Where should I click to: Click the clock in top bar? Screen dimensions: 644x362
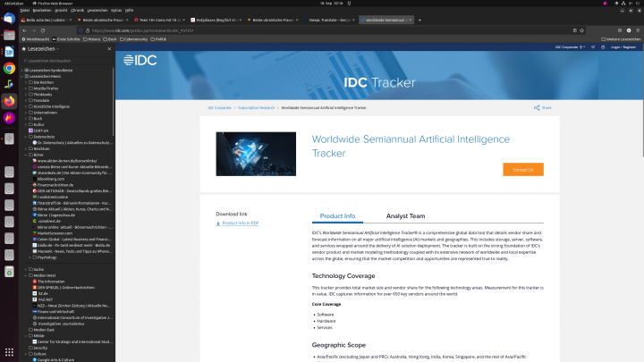click(x=332, y=4)
